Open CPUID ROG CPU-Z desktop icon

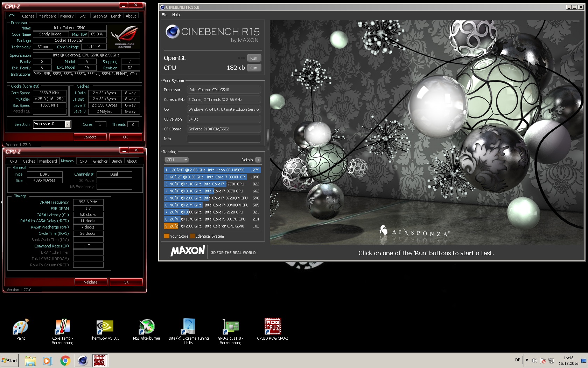coord(273,329)
